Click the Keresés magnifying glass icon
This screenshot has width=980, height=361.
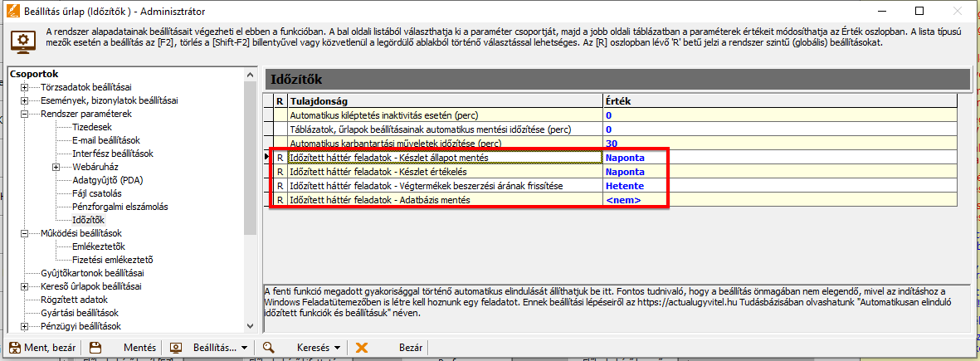tap(269, 348)
